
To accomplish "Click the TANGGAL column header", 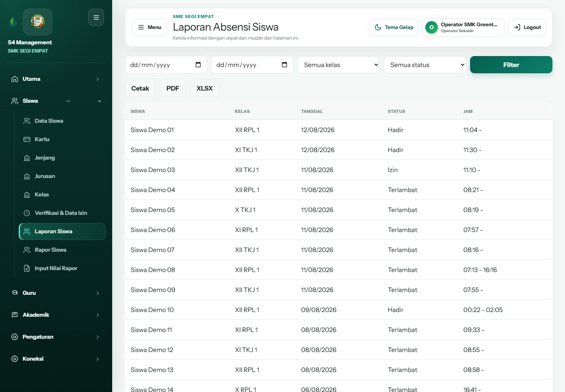I will [x=312, y=111].
